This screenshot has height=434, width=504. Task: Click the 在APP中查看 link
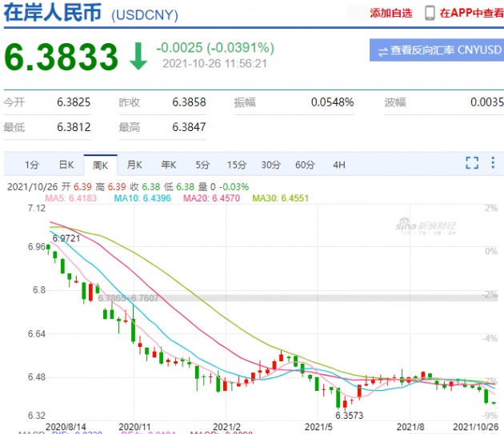point(471,13)
